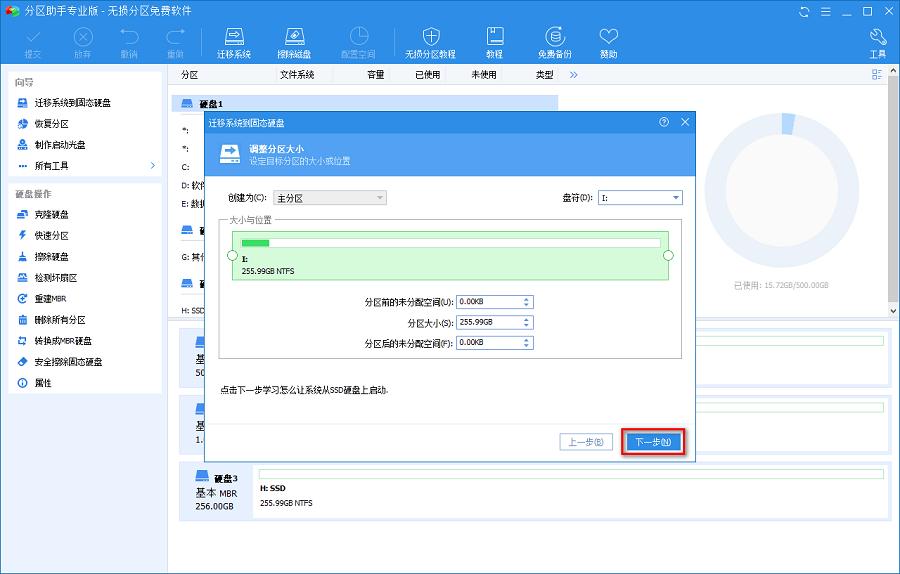Viewport: 900px width, 574px height.
Task: Open the 盘符 drive letter dropdown
Action: (640, 197)
